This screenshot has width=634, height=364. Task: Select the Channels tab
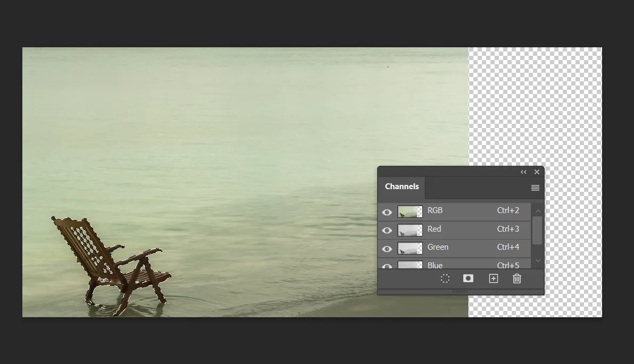point(402,187)
